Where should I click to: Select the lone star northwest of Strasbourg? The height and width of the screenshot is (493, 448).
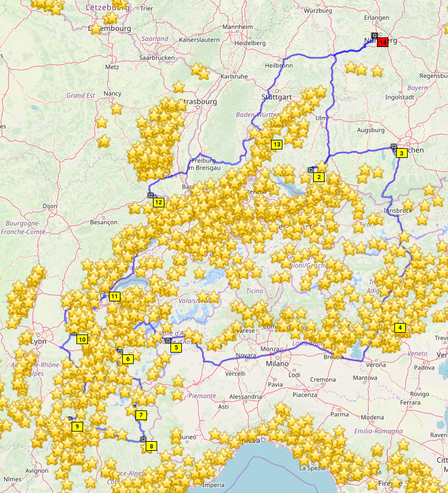(178, 87)
